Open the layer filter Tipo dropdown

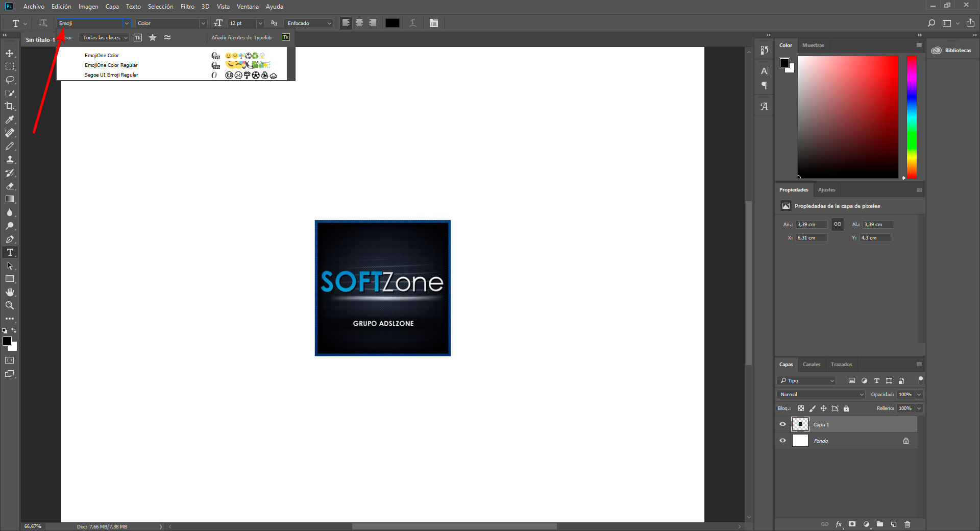point(806,380)
